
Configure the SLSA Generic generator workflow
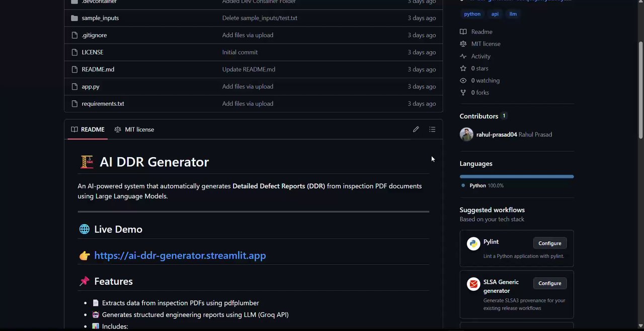tap(550, 283)
